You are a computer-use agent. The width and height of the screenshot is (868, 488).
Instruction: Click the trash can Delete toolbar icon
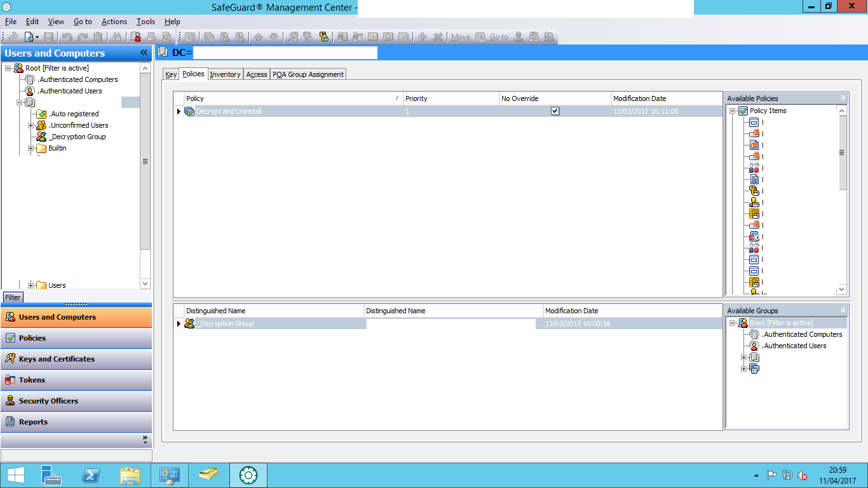[x=98, y=37]
